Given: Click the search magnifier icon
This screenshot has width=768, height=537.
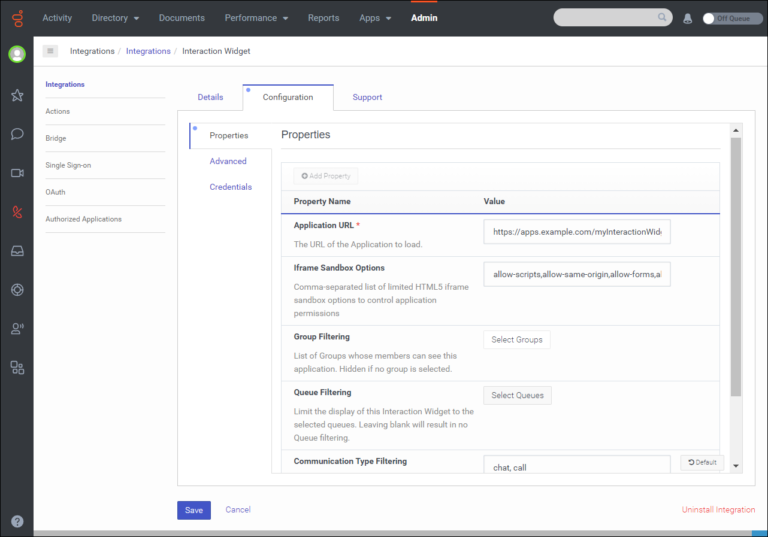Looking at the screenshot, I should click(662, 17).
